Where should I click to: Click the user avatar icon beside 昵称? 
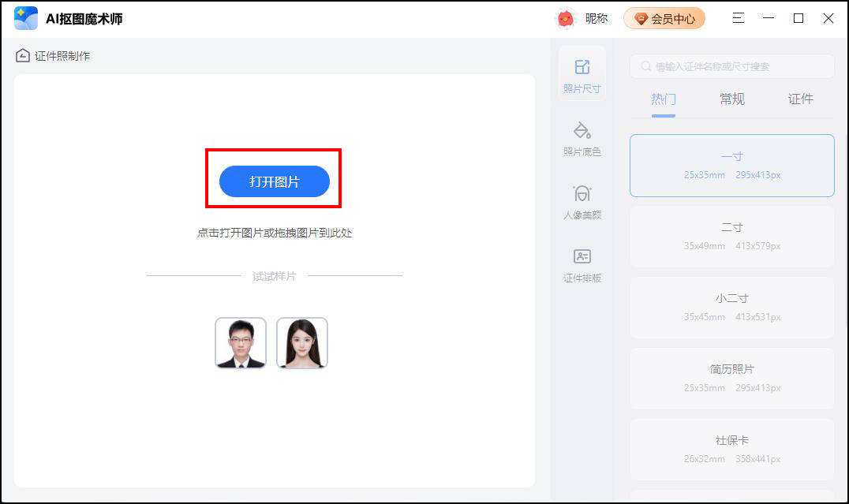565,18
